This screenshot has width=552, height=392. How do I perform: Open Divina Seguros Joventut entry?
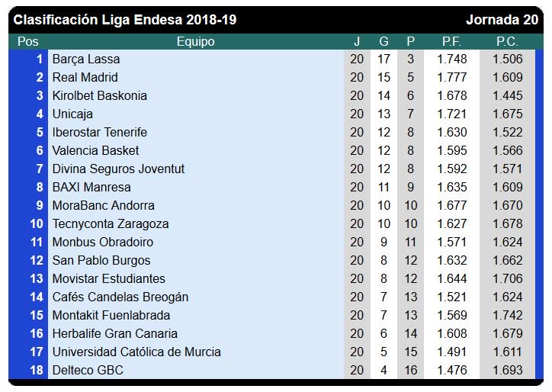(x=118, y=169)
